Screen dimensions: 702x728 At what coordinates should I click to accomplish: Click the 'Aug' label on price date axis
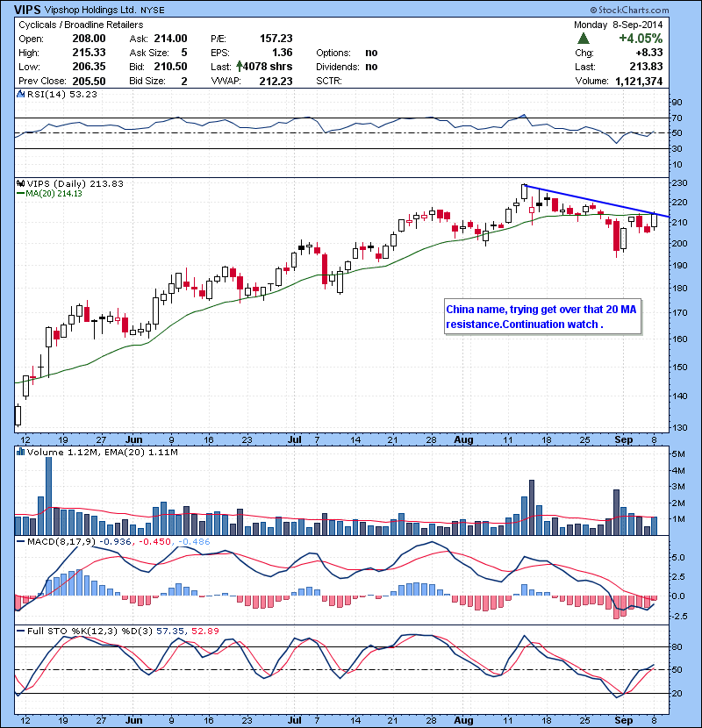[463, 439]
